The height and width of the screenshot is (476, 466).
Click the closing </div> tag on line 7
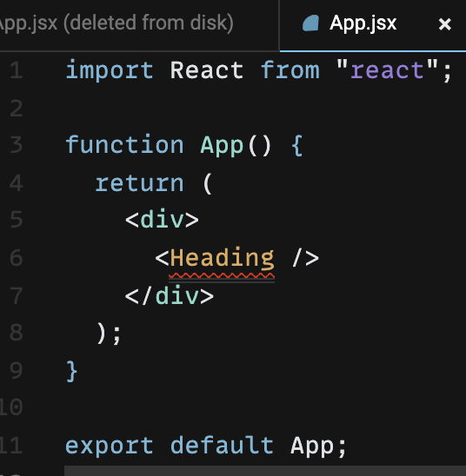(x=170, y=295)
